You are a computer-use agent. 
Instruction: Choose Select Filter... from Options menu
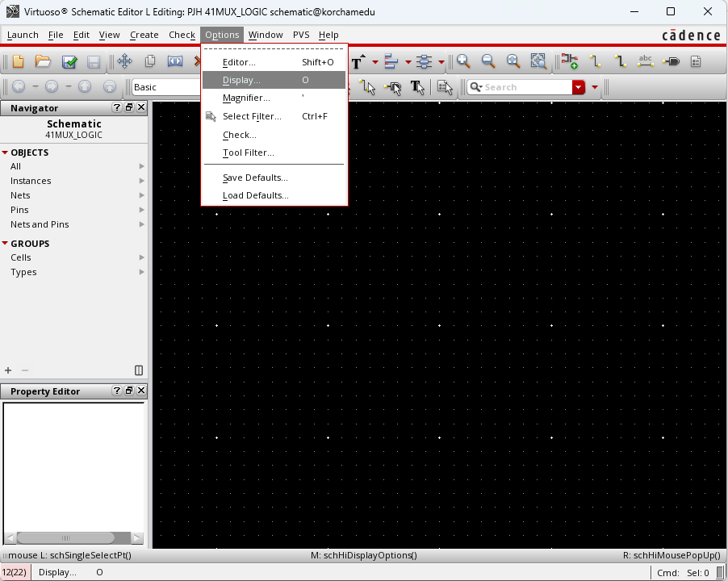[274, 116]
